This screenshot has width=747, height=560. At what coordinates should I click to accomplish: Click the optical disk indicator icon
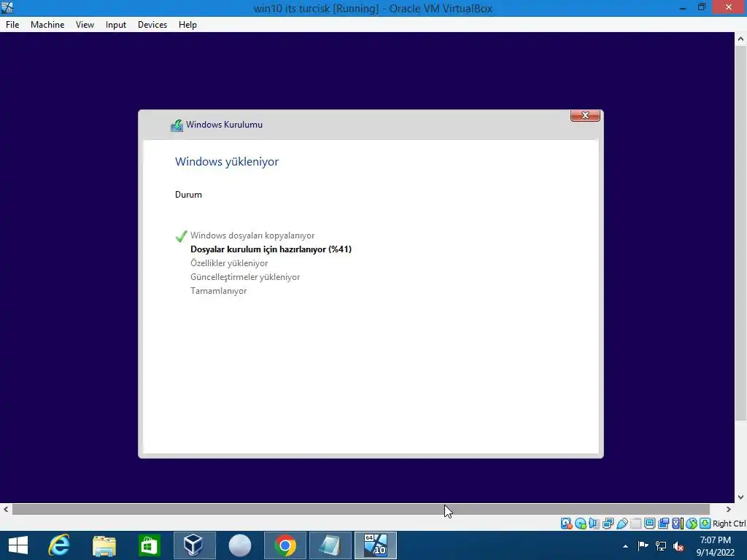[x=580, y=524]
